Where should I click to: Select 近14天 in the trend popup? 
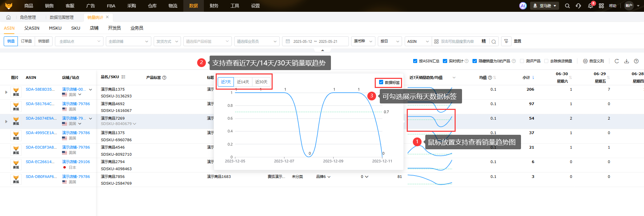(243, 82)
